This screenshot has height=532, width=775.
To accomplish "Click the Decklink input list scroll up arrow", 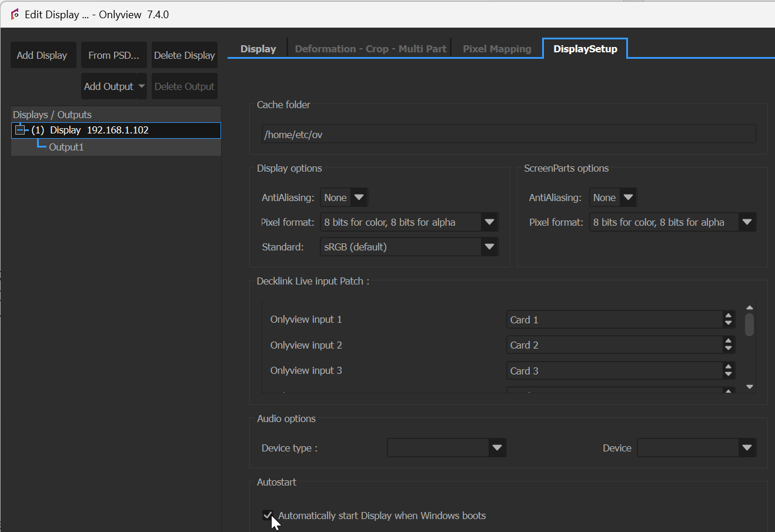I will pos(750,307).
